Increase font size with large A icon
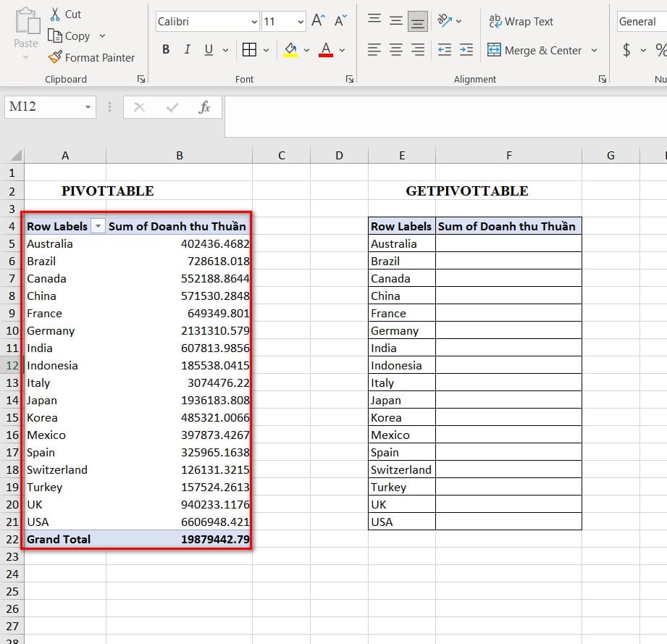The image size is (667, 644). coord(318,20)
